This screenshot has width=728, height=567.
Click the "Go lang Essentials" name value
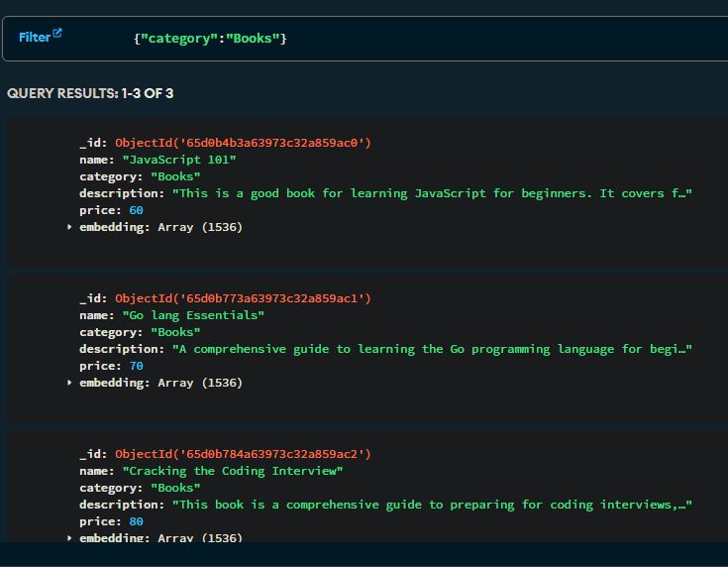(x=192, y=315)
